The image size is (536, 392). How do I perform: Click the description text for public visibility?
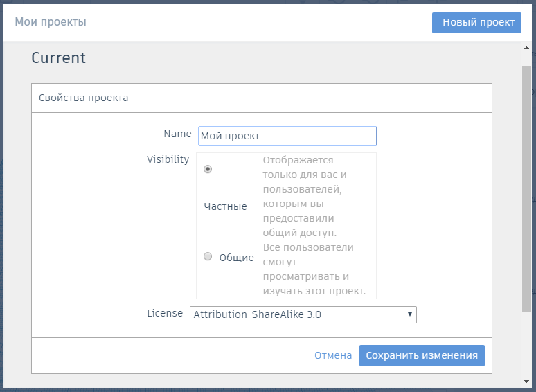[314, 269]
